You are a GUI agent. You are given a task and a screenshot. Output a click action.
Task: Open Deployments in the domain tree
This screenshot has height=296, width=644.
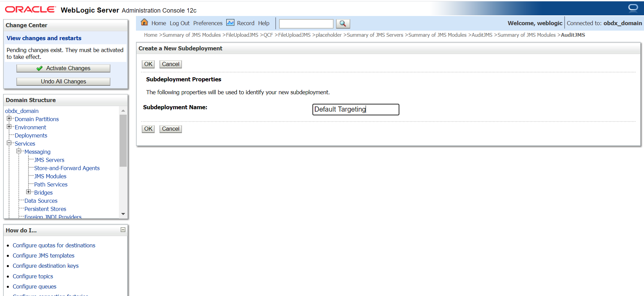point(31,135)
